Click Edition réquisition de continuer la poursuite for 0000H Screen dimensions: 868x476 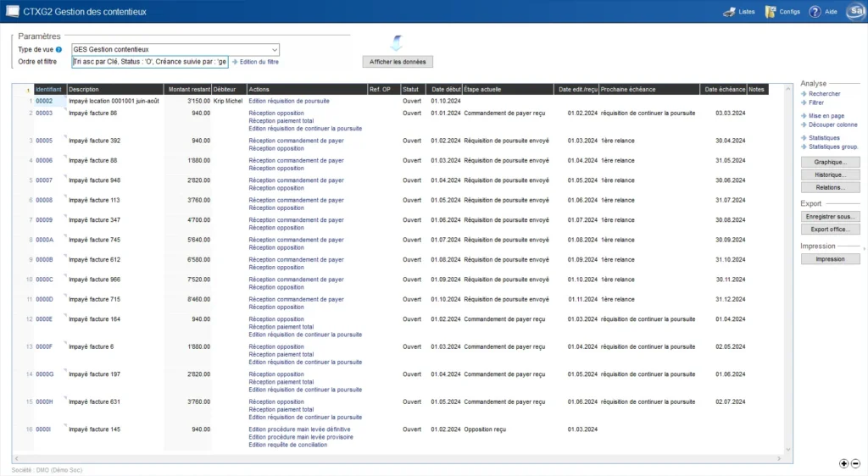[x=305, y=418]
